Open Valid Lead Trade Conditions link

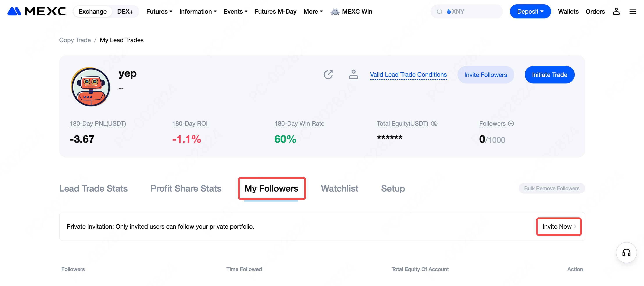coord(408,75)
